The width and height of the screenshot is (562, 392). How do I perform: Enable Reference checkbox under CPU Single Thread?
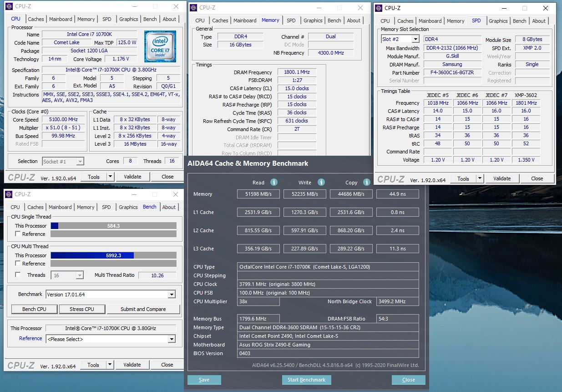point(18,234)
